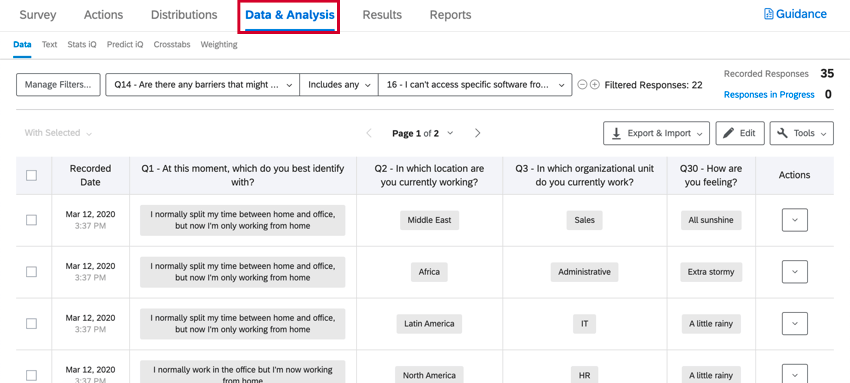The height and width of the screenshot is (383, 850).
Task: Open the Responses in Progress link
Action: (x=769, y=94)
